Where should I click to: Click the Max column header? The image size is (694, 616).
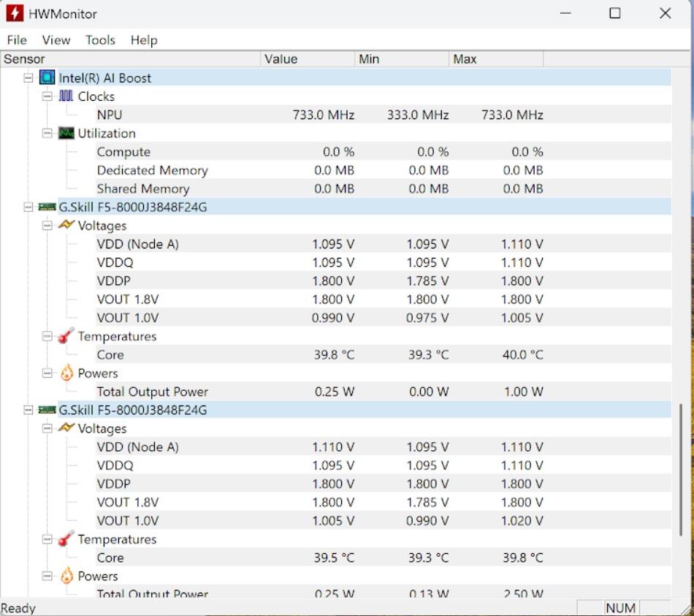(465, 59)
